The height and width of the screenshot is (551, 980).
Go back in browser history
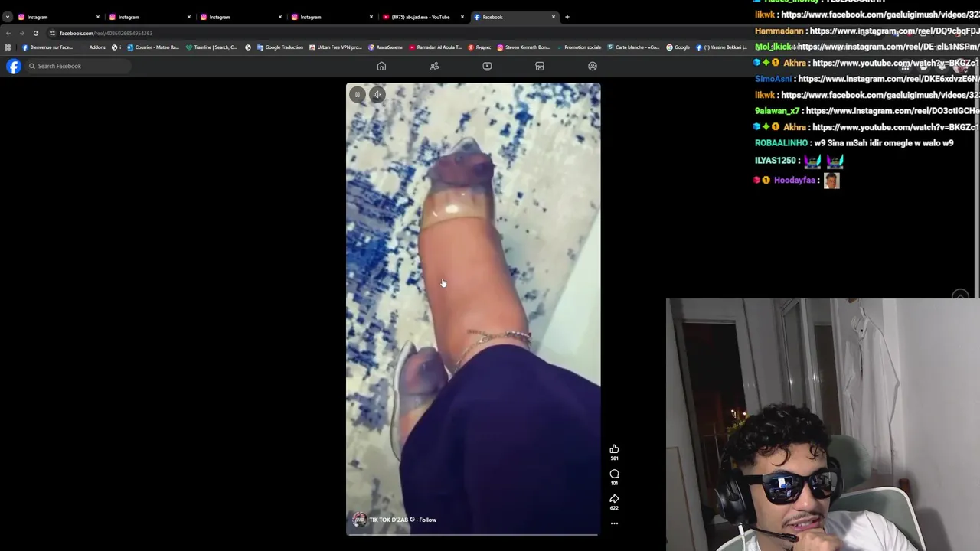click(8, 33)
